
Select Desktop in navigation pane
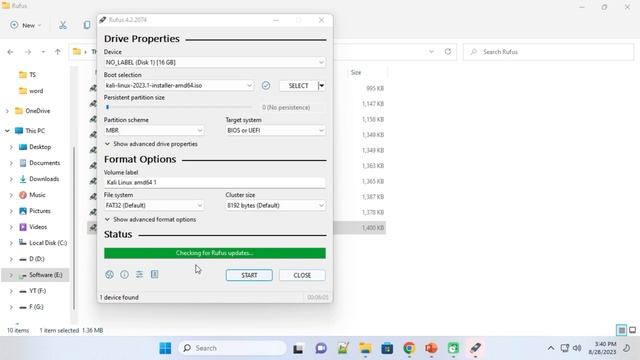[x=35, y=147]
